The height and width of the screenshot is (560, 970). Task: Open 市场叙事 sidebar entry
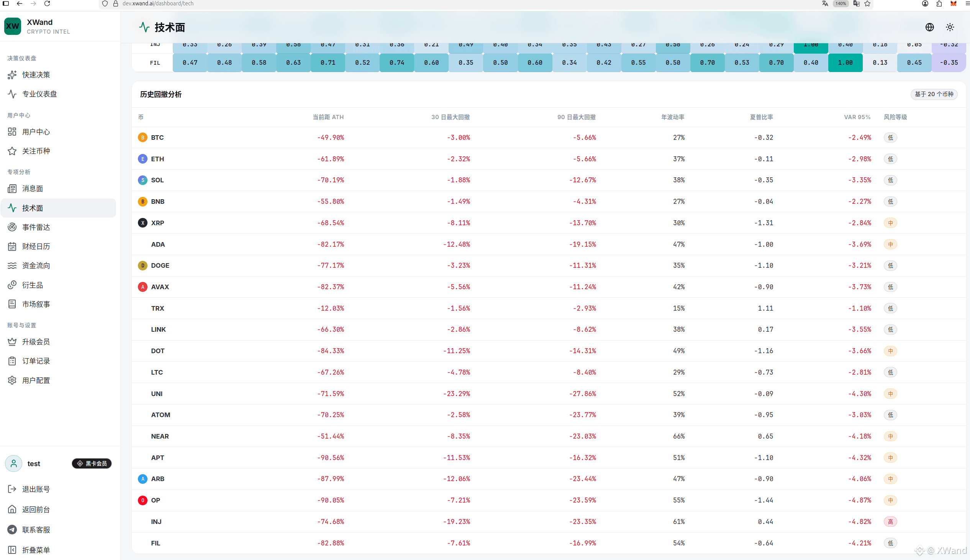[59, 304]
